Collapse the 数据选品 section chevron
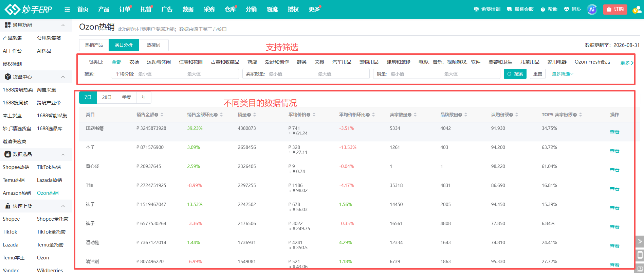644x273 pixels. point(63,154)
